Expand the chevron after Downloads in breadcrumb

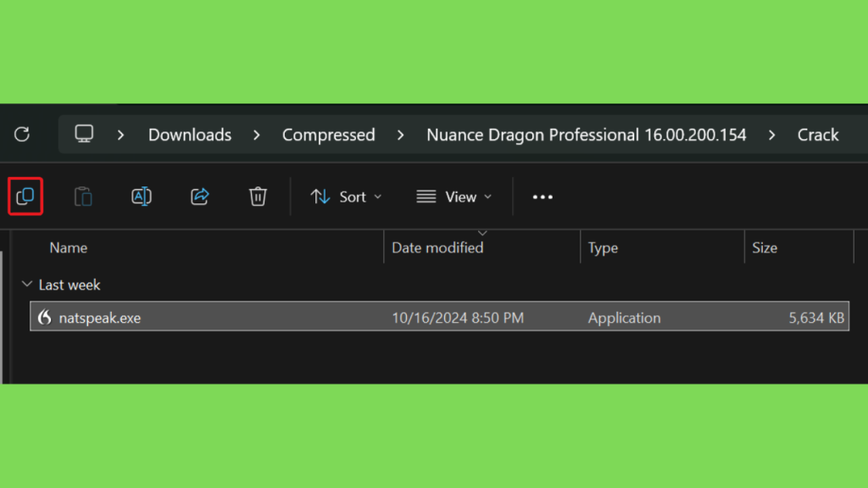click(x=256, y=135)
